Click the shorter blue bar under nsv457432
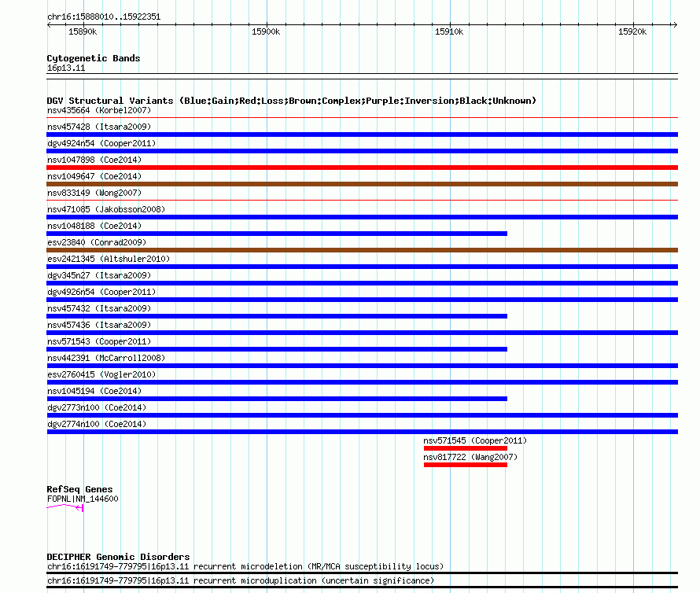 click(x=277, y=316)
